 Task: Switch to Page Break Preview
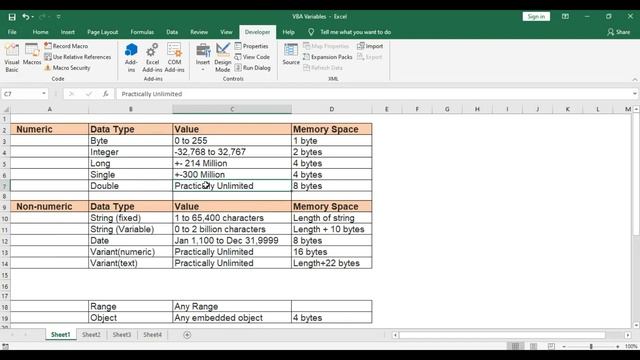point(551,346)
